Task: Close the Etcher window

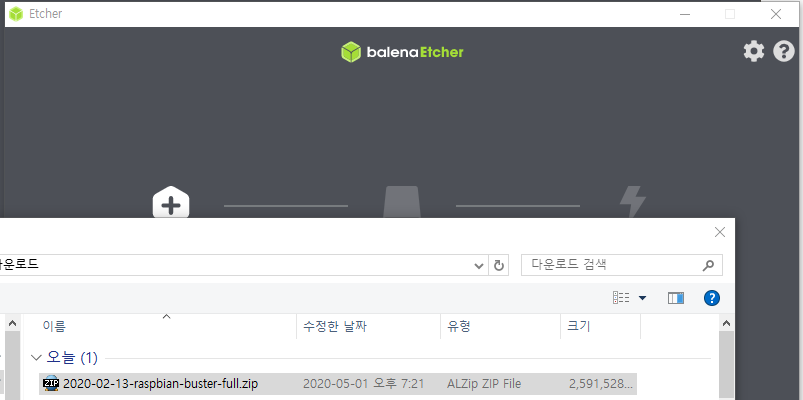Action: coord(776,14)
